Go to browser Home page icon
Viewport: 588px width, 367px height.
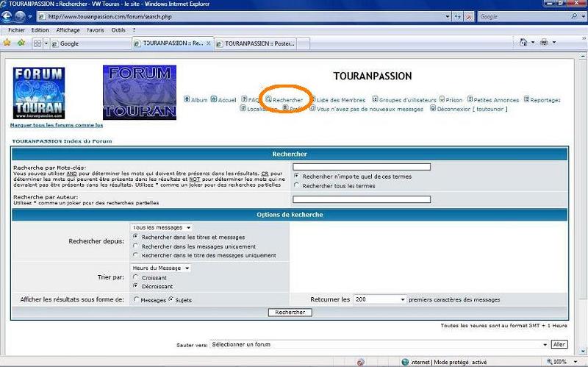click(523, 42)
